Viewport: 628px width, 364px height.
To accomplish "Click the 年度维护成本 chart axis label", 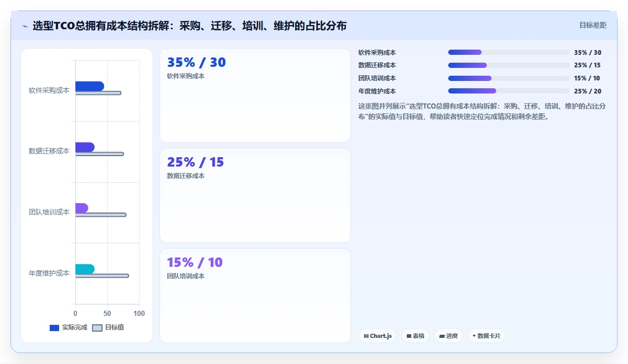I will tap(49, 273).
